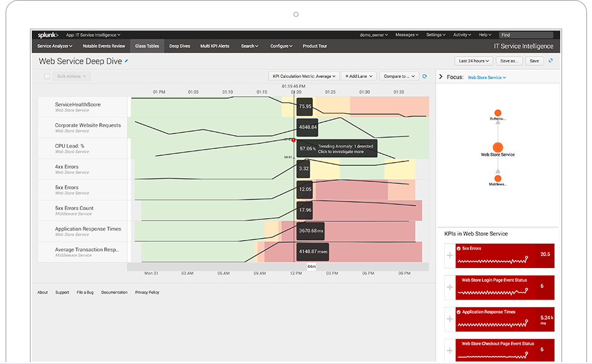The image size is (592, 364).
Task: Collapse the Focus side panel
Action: pos(441,77)
